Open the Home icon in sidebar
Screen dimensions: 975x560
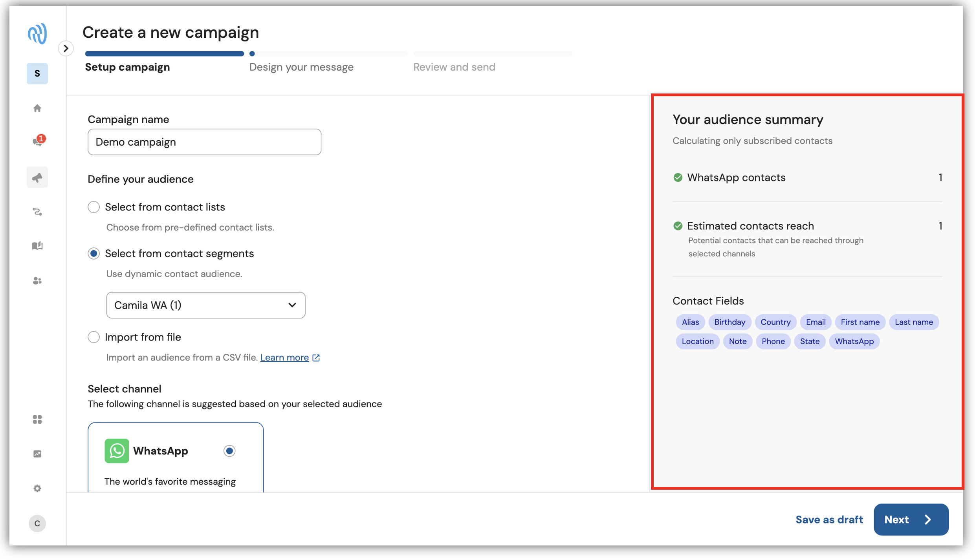point(37,108)
